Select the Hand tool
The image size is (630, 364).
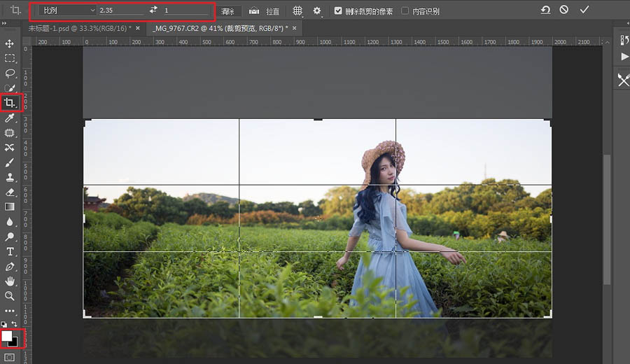pyautogui.click(x=10, y=281)
